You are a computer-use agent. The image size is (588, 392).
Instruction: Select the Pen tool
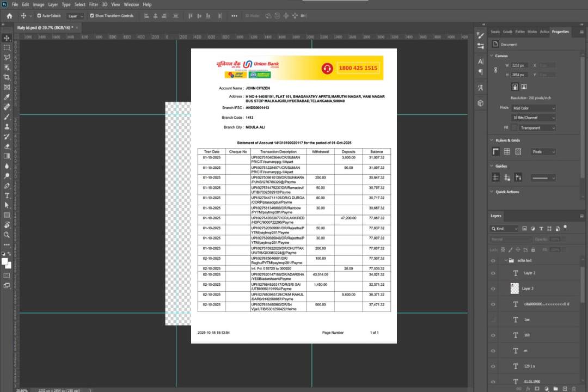[x=7, y=186]
